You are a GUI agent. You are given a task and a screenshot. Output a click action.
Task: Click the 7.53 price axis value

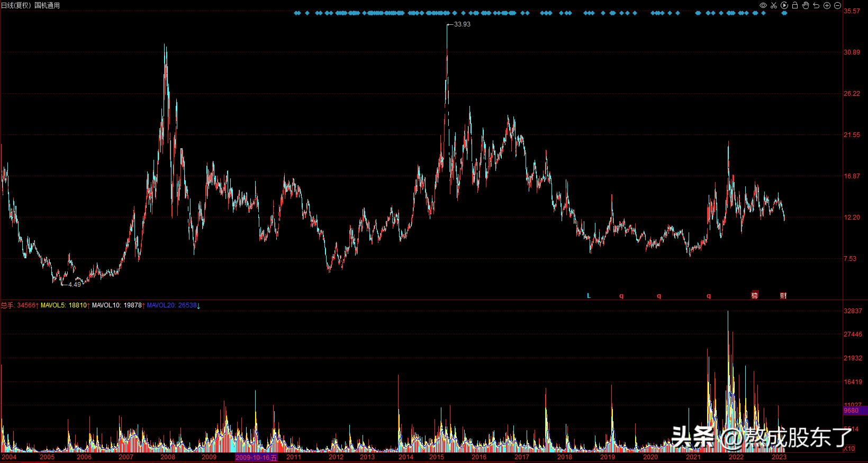coord(851,259)
